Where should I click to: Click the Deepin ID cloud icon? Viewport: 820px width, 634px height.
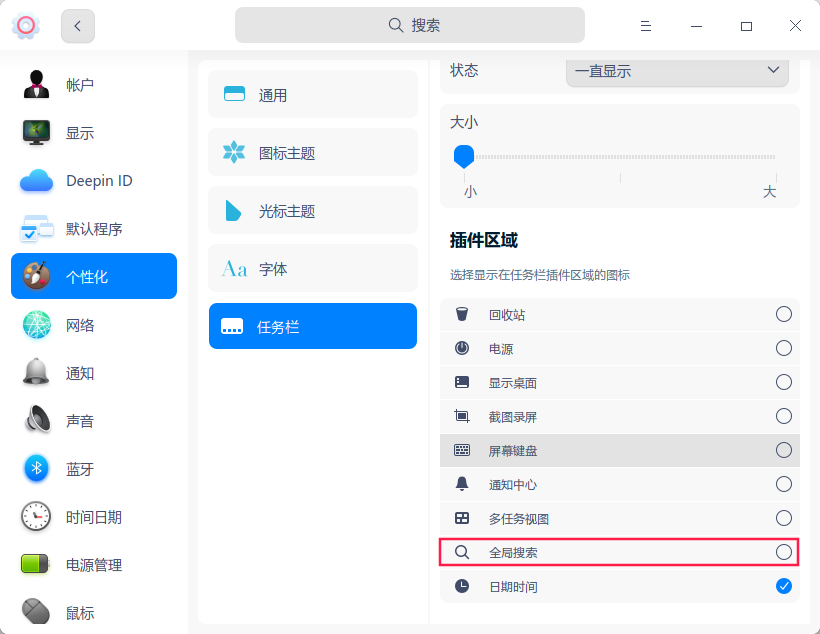36,181
